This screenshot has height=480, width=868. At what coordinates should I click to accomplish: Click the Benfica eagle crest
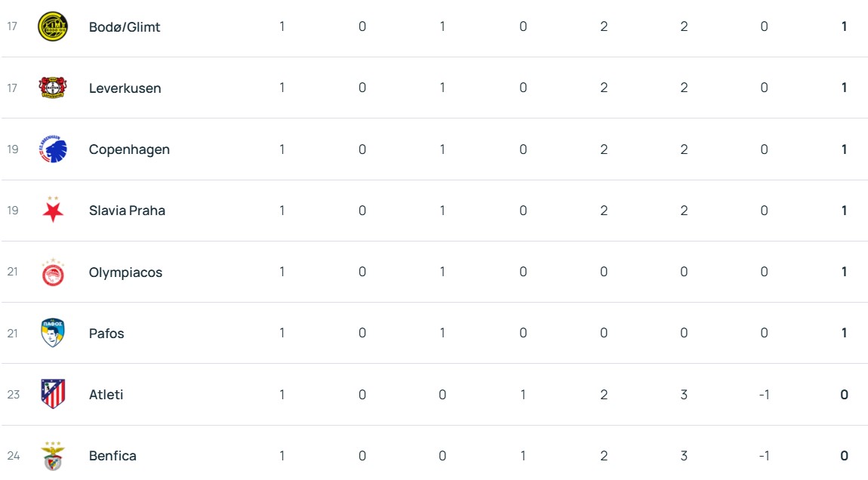(x=53, y=456)
